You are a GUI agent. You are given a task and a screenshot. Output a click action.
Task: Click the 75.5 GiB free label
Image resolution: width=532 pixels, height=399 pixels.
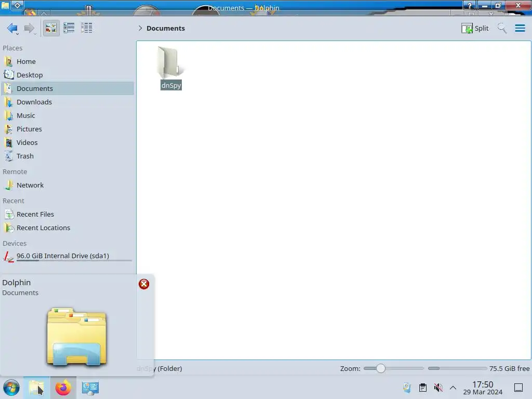pos(509,368)
